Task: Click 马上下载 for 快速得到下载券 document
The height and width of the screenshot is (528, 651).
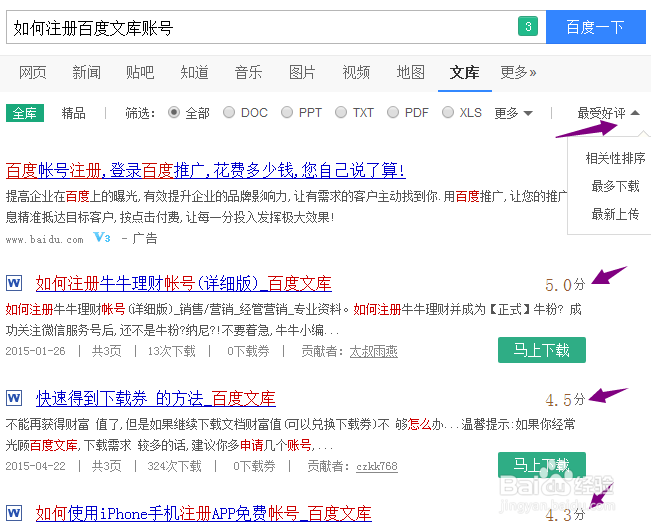Action: pyautogui.click(x=542, y=465)
